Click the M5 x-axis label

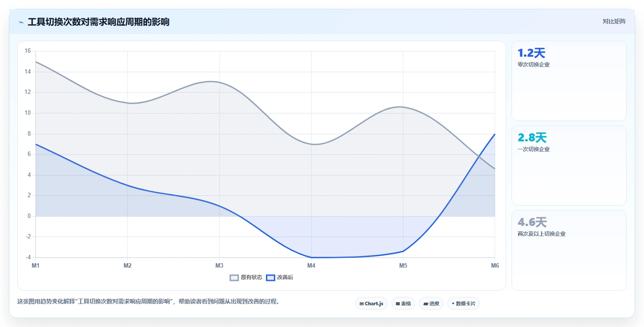pos(403,266)
